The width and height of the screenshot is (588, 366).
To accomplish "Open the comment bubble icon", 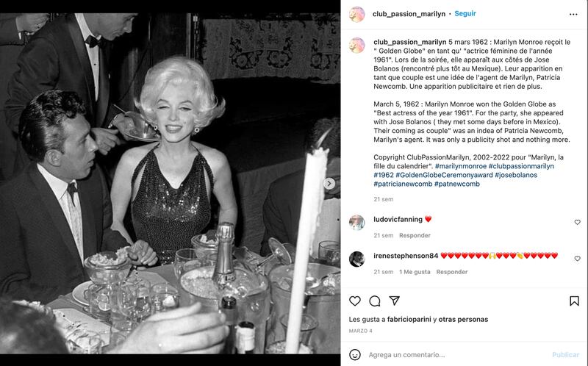I will tap(375, 301).
